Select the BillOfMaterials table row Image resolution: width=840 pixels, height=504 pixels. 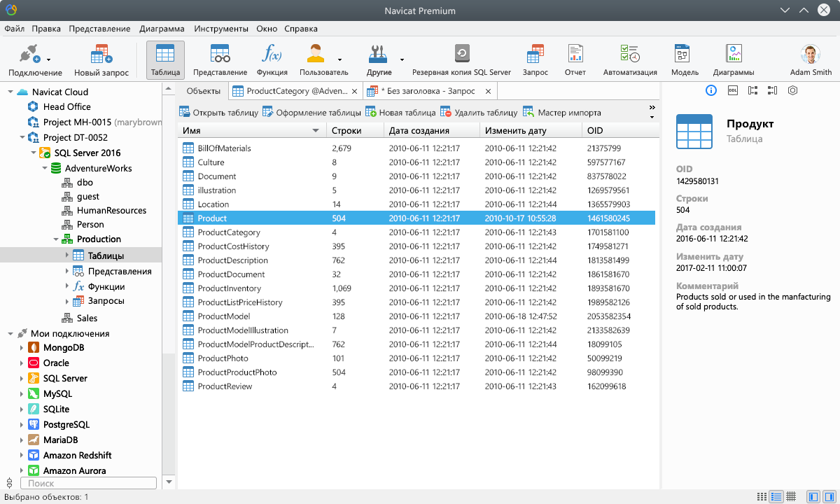[x=416, y=148]
